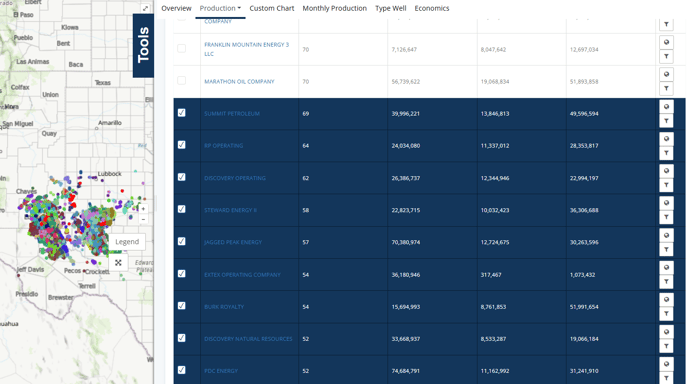Check the Marathon Oil Company checkbox
The height and width of the screenshot is (384, 688).
coord(182,81)
